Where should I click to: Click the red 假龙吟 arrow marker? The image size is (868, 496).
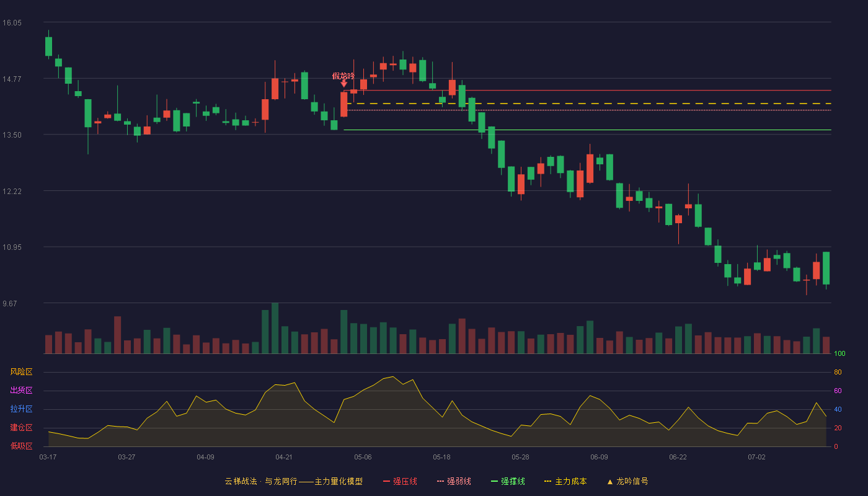click(344, 83)
